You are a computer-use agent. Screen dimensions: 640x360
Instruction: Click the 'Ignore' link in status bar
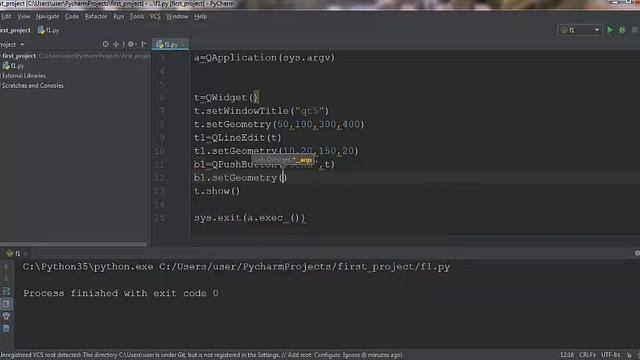(x=351, y=355)
